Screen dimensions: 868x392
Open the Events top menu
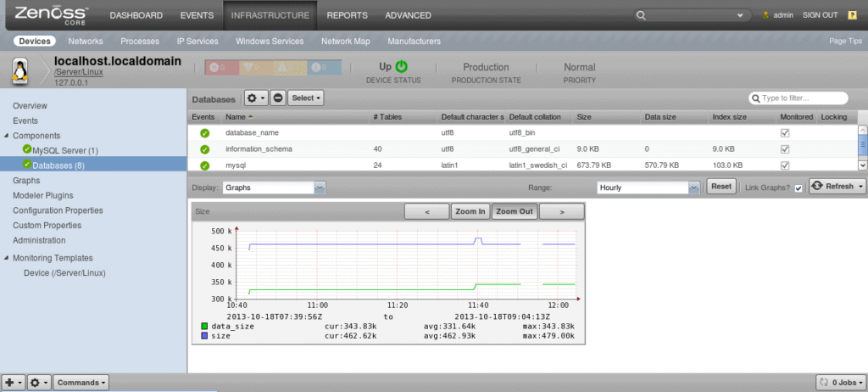point(197,15)
